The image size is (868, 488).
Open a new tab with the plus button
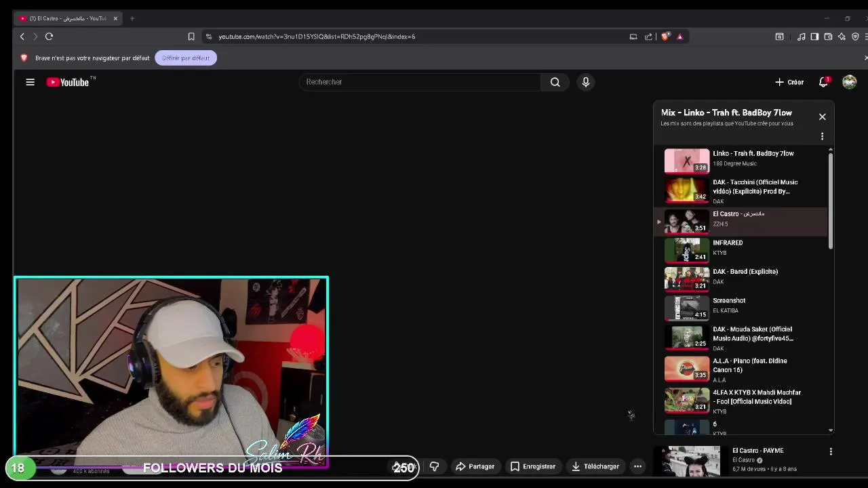[x=132, y=18]
